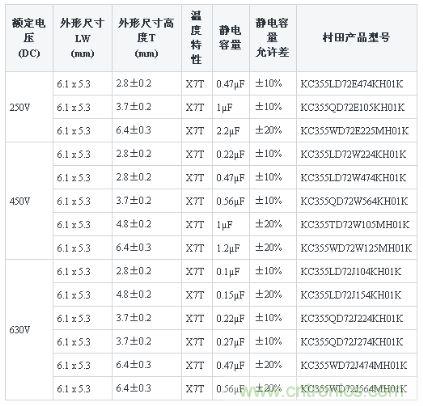The image size is (423, 406).
Task: Select the 额定电压 (DC) header cell
Action: [29, 38]
